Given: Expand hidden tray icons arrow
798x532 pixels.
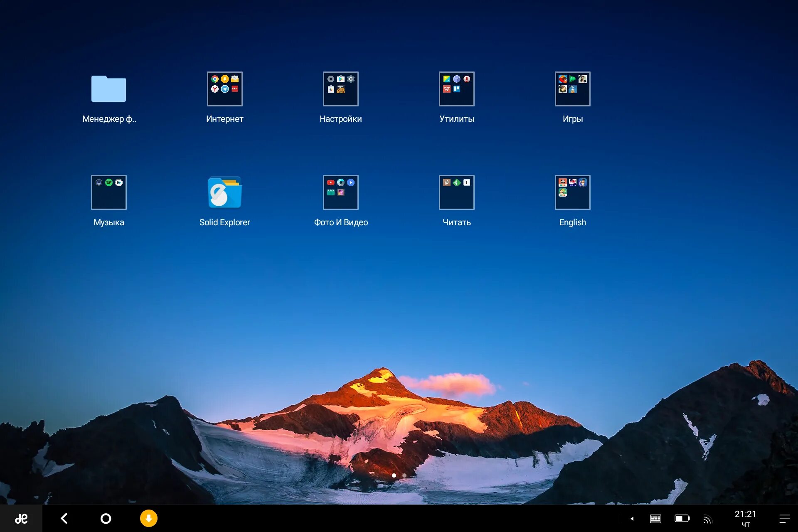Looking at the screenshot, I should point(632,518).
